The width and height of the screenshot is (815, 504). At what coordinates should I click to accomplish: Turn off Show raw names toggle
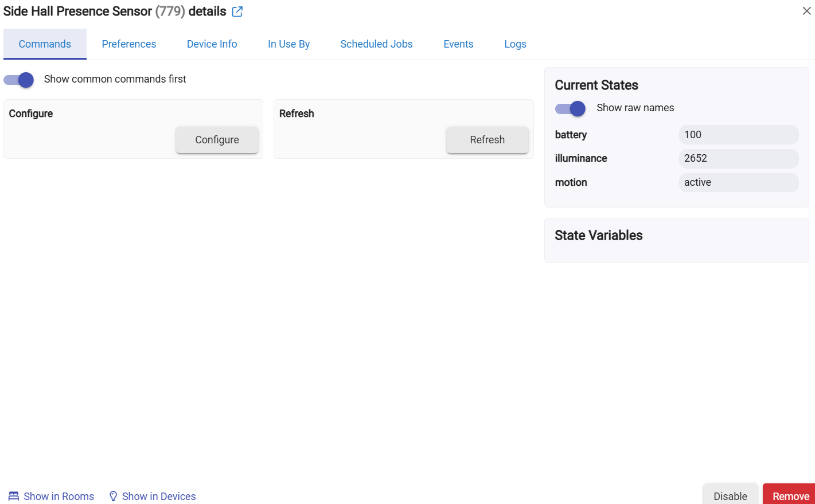pos(570,108)
